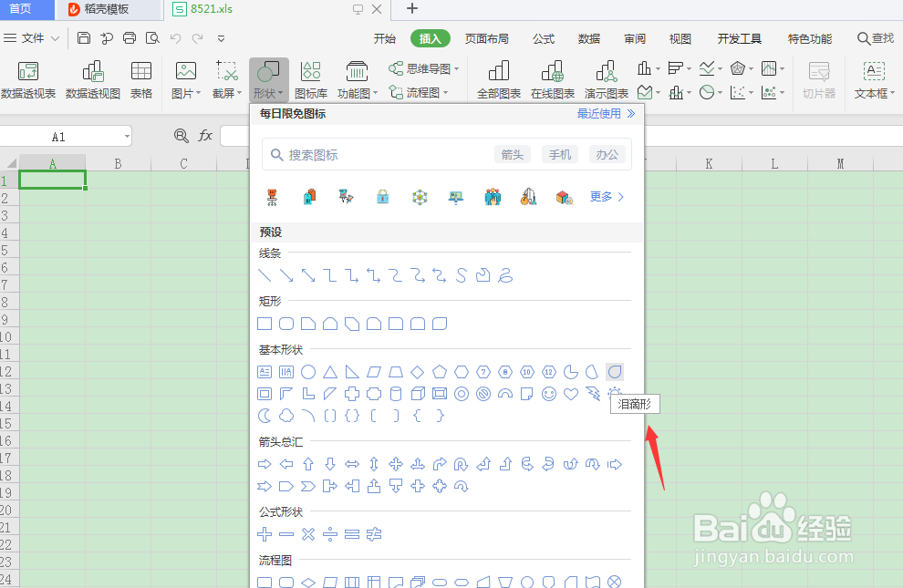Open the 图标库 icon library
903x588 pixels.
(311, 80)
